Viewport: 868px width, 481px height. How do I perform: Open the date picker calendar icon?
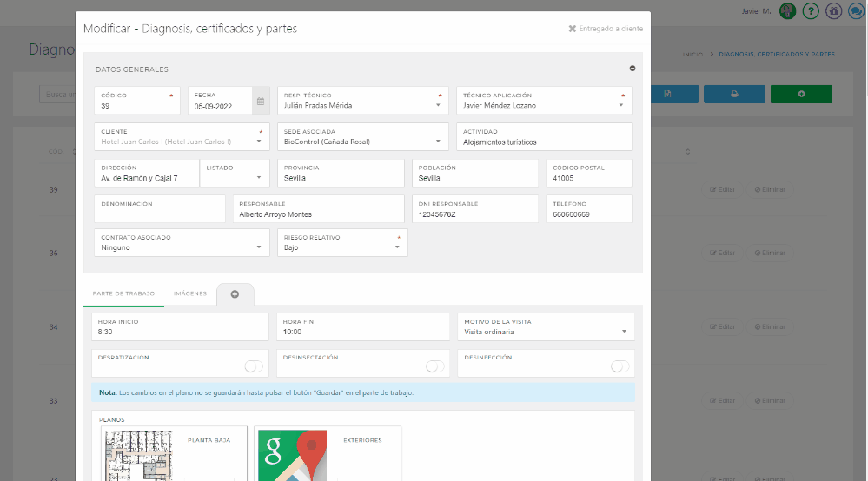[x=261, y=102]
